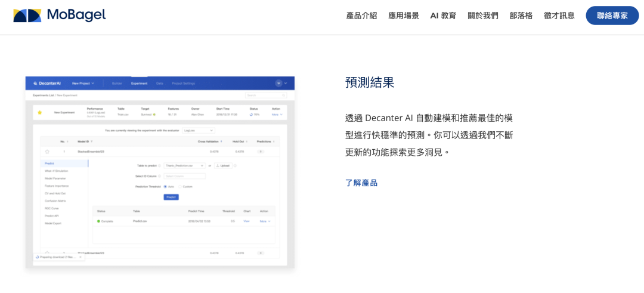Click the search magnifier icon in Decanter
This screenshot has height=293, width=644.
click(283, 95)
